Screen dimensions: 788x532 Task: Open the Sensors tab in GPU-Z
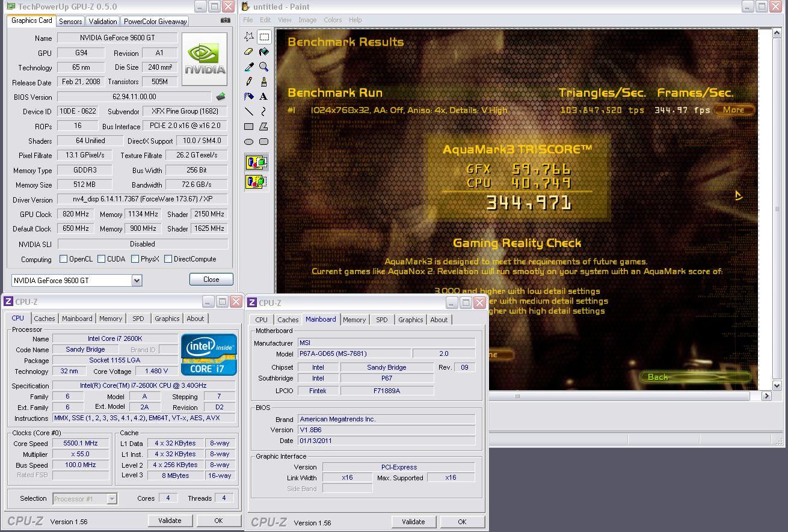[70, 21]
